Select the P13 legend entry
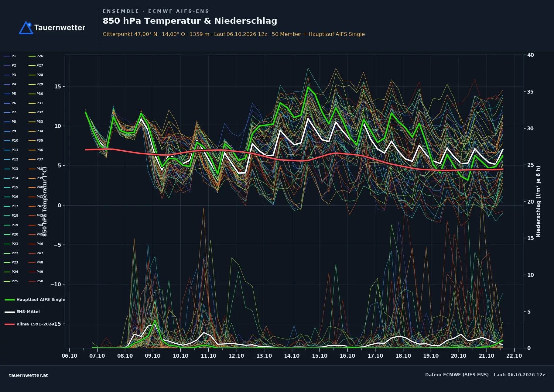 pos(11,169)
